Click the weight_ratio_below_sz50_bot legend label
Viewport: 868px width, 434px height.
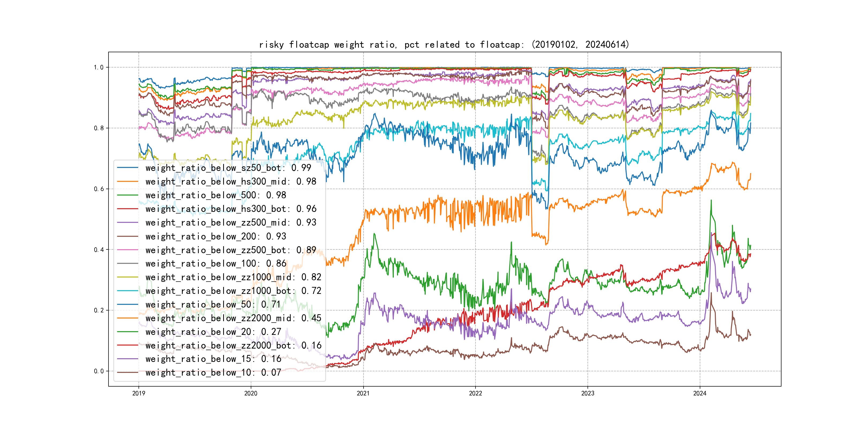coord(228,168)
